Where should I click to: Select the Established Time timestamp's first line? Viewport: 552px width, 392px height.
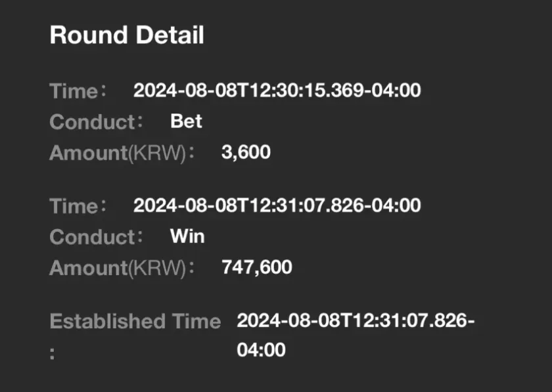pos(356,321)
